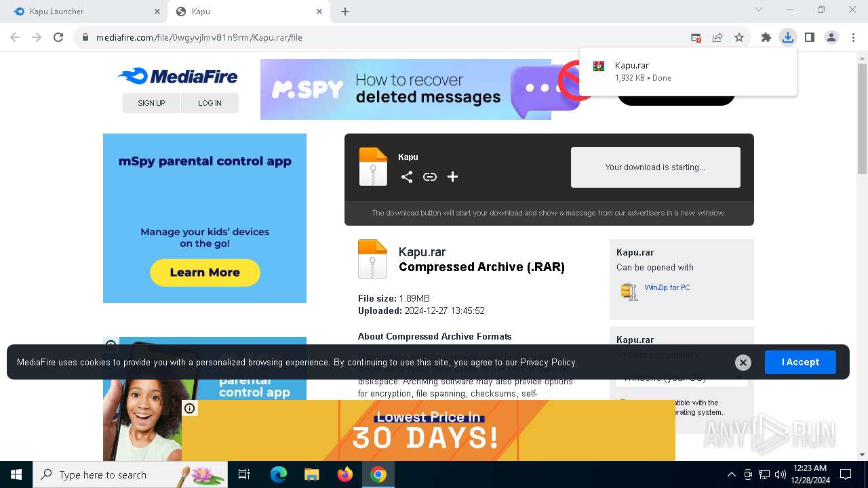Click the Lowest Price in 30 Days banner
This screenshot has width=868, height=488.
pyautogui.click(x=429, y=430)
